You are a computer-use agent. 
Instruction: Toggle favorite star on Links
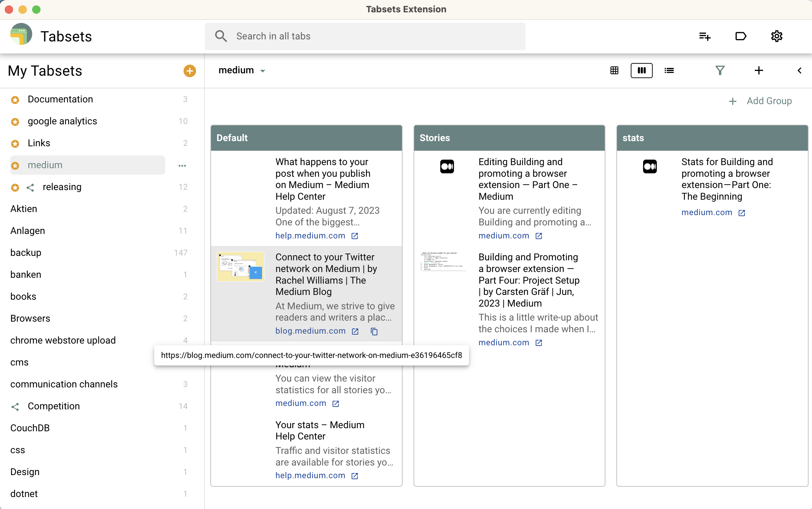(x=15, y=144)
